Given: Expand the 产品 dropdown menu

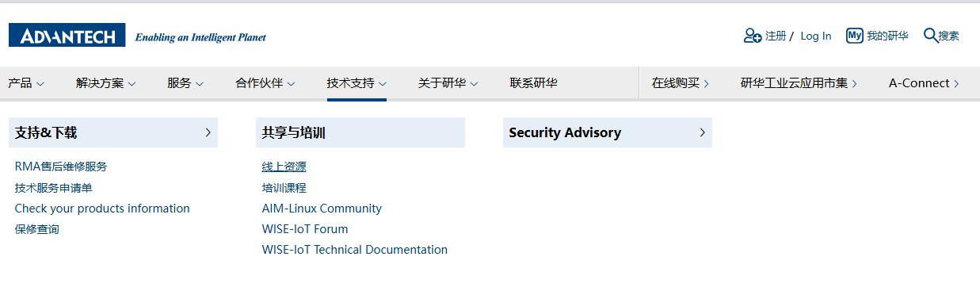Looking at the screenshot, I should point(26,82).
